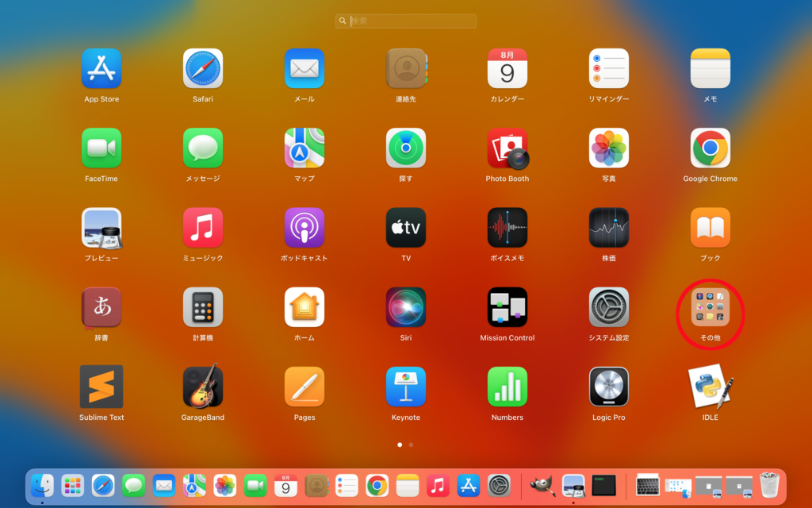
Task: Launch the Numbers app
Action: pyautogui.click(x=507, y=387)
